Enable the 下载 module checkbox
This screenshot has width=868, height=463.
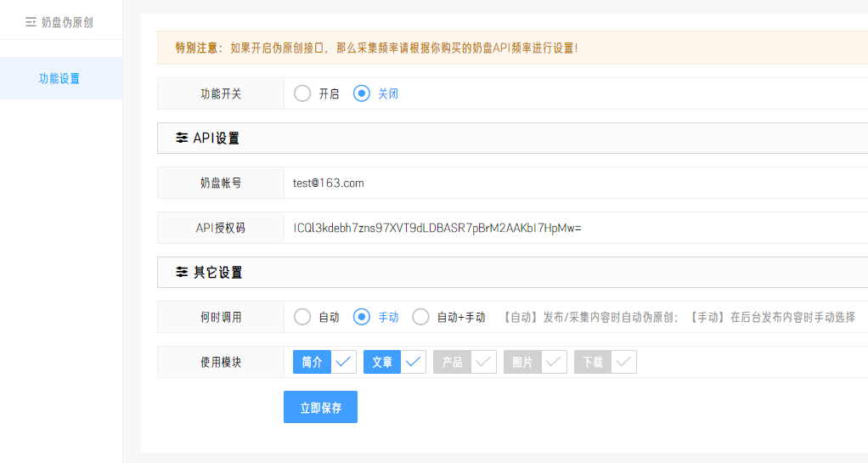pos(606,362)
